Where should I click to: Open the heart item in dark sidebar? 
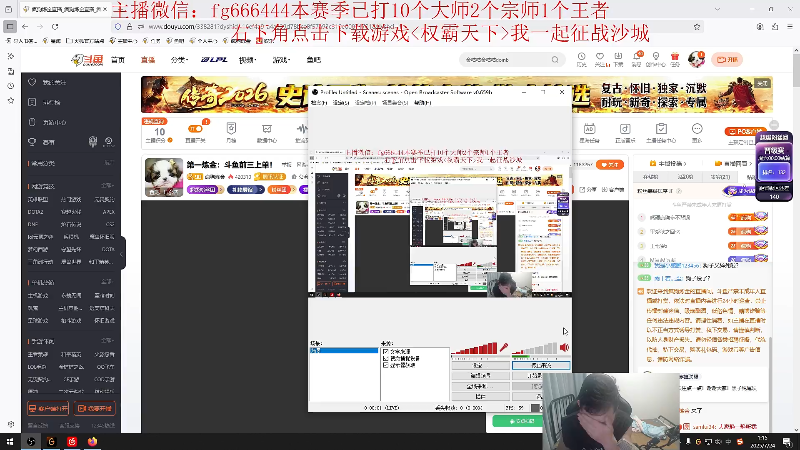32,82
